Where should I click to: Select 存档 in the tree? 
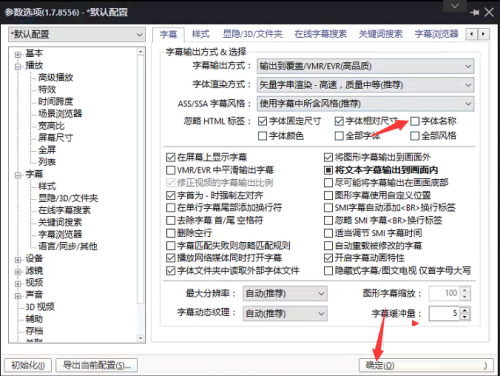(34, 331)
